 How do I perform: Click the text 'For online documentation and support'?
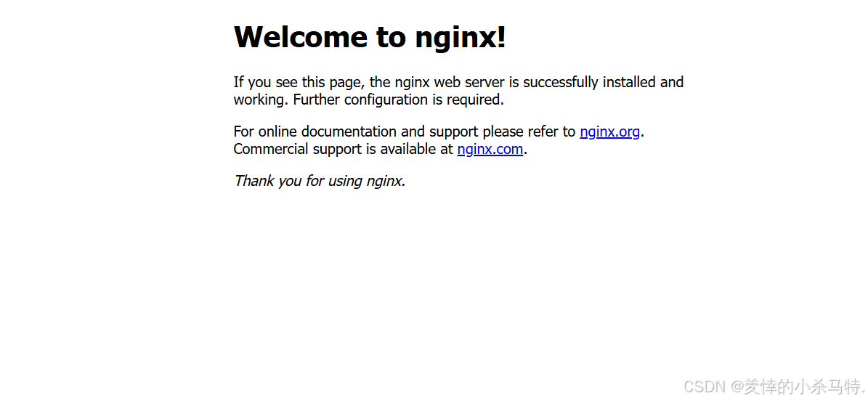pyautogui.click(x=356, y=131)
